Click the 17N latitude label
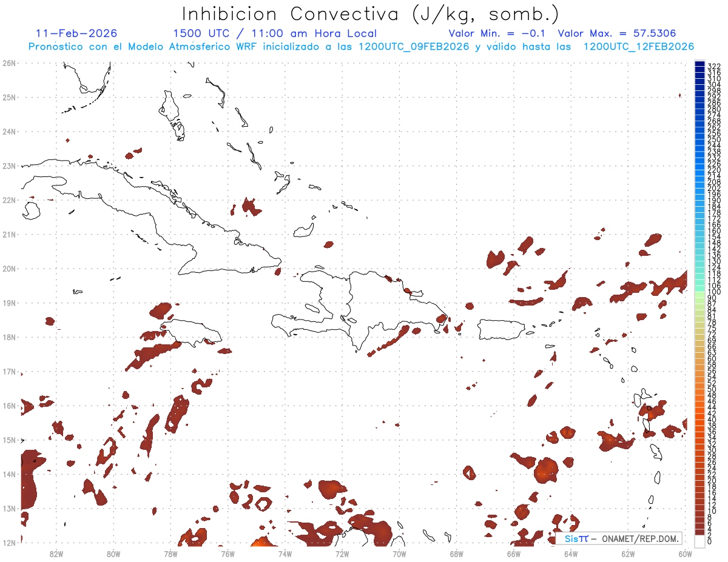 pyautogui.click(x=9, y=371)
